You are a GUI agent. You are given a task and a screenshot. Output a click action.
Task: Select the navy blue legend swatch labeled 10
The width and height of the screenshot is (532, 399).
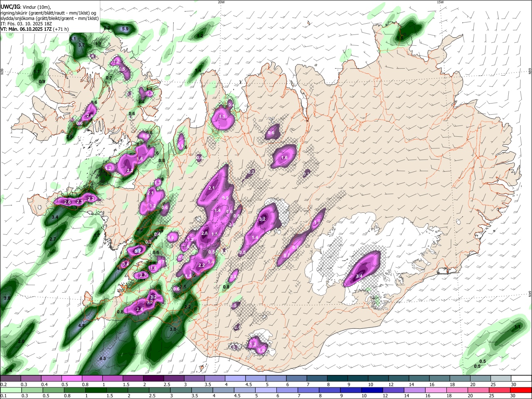371,390
